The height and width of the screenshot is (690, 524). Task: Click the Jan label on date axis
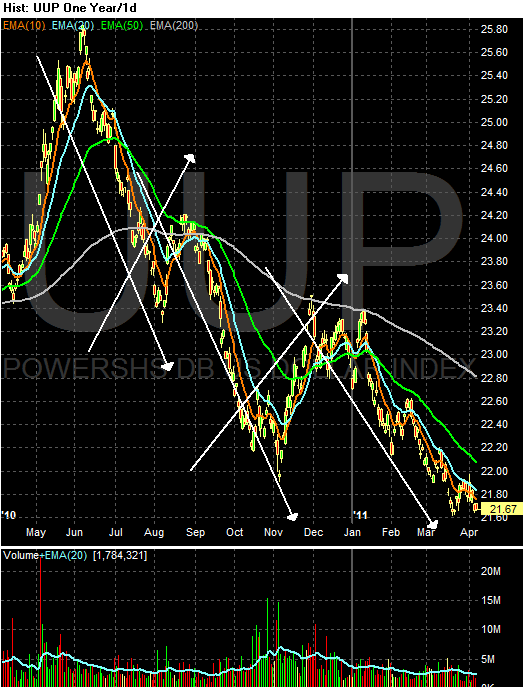click(352, 532)
